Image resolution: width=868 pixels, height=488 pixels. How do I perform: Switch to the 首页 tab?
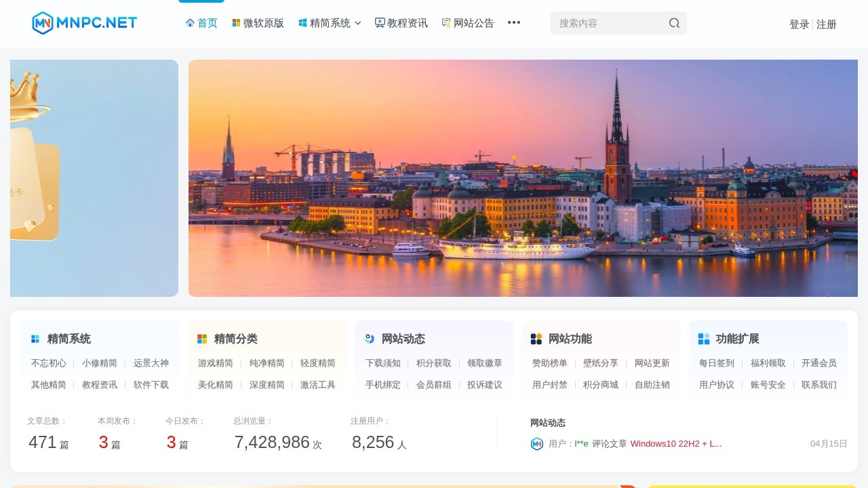(x=207, y=22)
